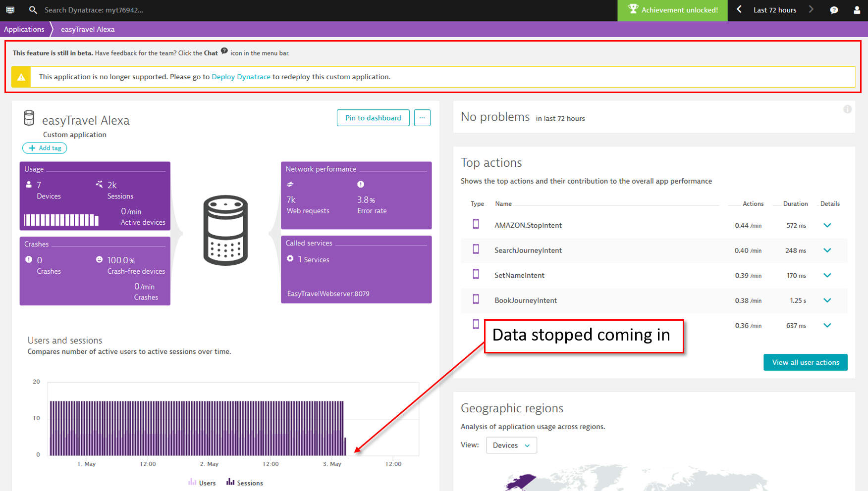Screen dimensions: 868x491
Task: Select easyTravel Alexa breadcrumb
Action: tap(88, 29)
